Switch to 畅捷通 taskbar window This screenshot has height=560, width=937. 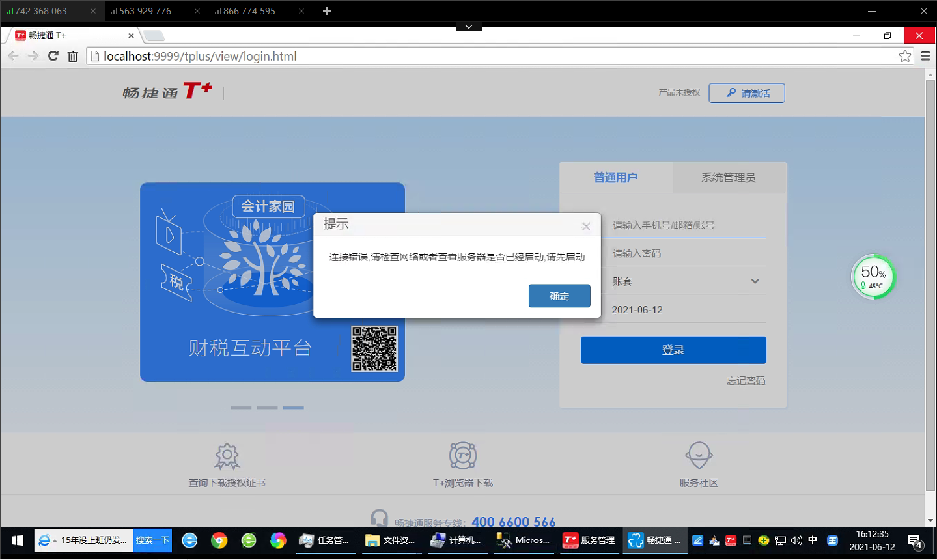655,540
